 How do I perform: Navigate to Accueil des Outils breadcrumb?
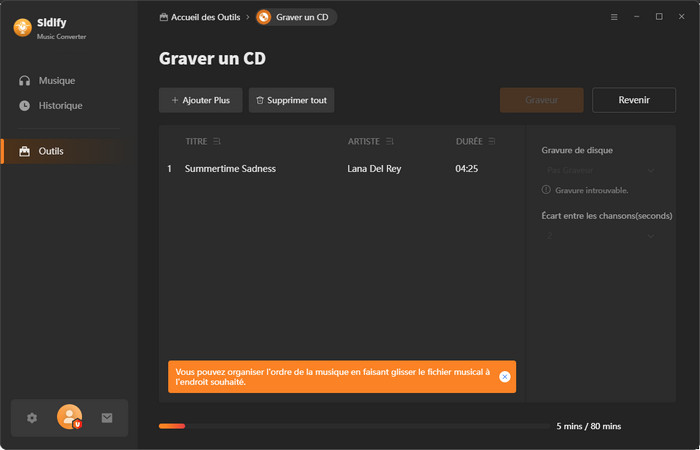(202, 17)
